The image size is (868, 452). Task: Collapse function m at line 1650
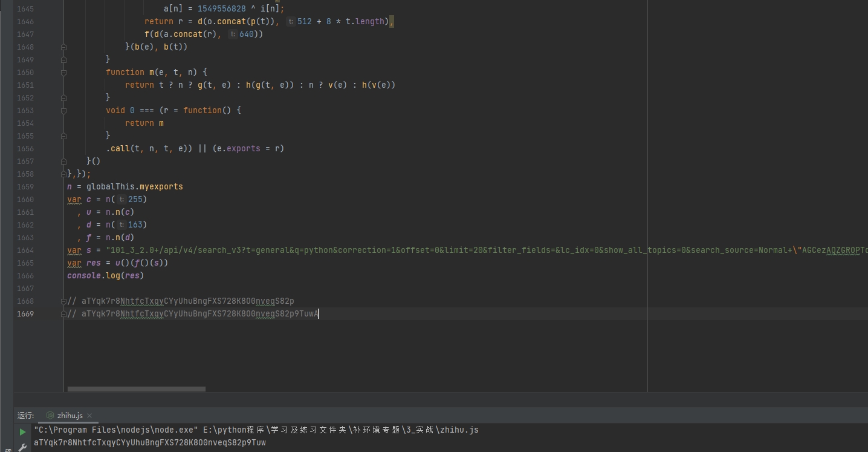[63, 72]
